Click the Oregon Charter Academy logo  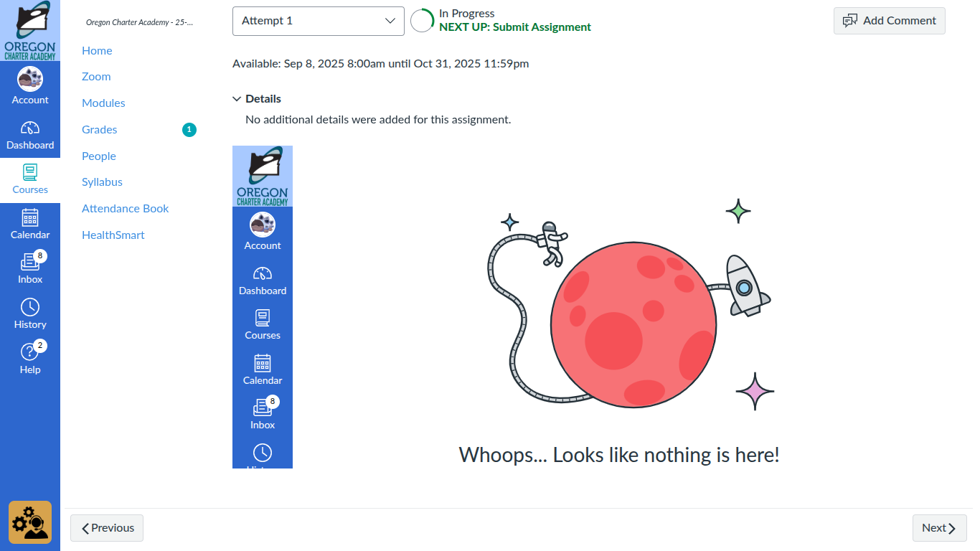[30, 31]
